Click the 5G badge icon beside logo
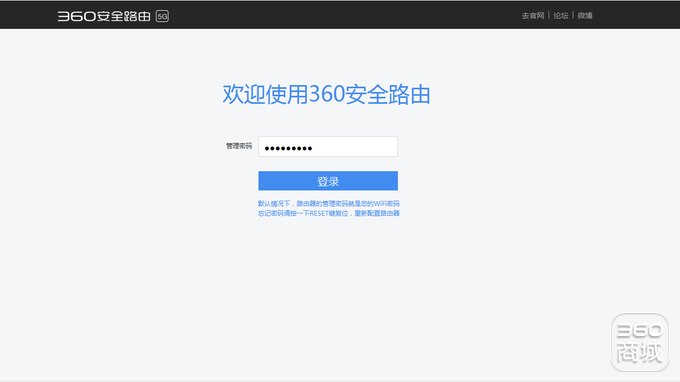 (x=162, y=16)
